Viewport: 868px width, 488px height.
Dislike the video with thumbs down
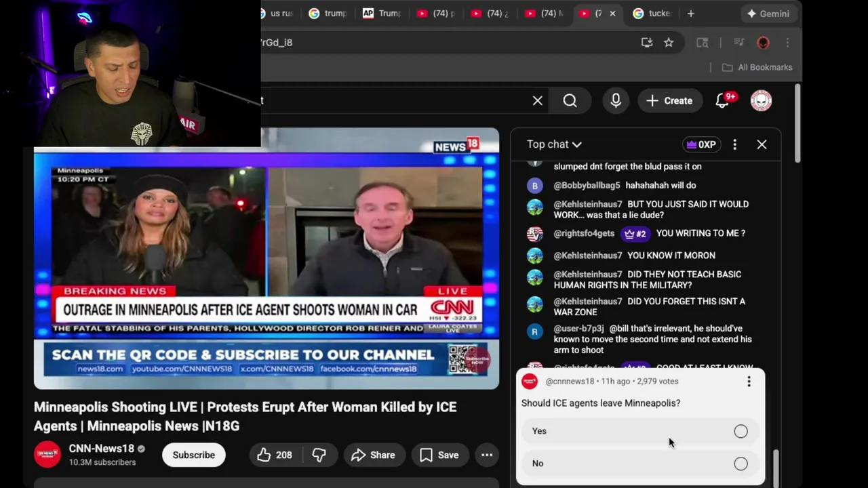pyautogui.click(x=319, y=455)
